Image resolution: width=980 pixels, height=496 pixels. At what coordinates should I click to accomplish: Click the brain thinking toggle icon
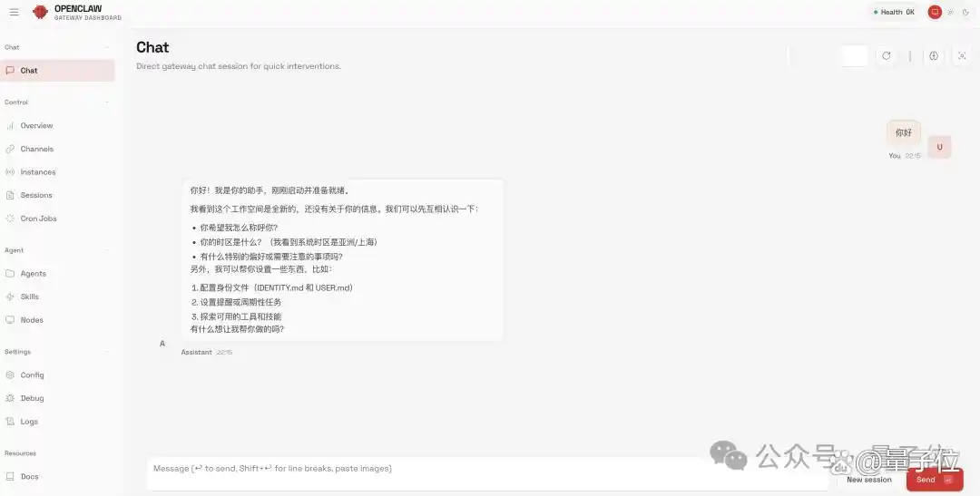(934, 56)
